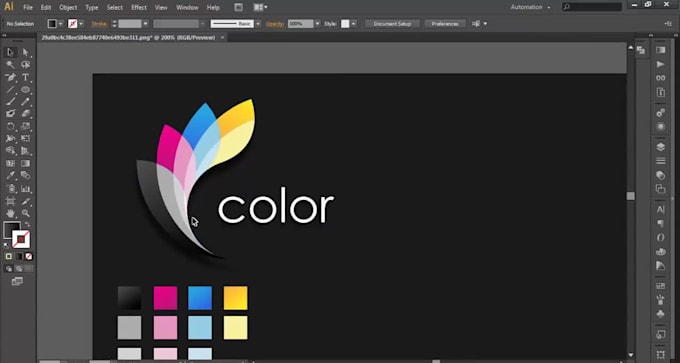The height and width of the screenshot is (363, 680).
Task: Open the Layers panel icon
Action: pos(660,147)
